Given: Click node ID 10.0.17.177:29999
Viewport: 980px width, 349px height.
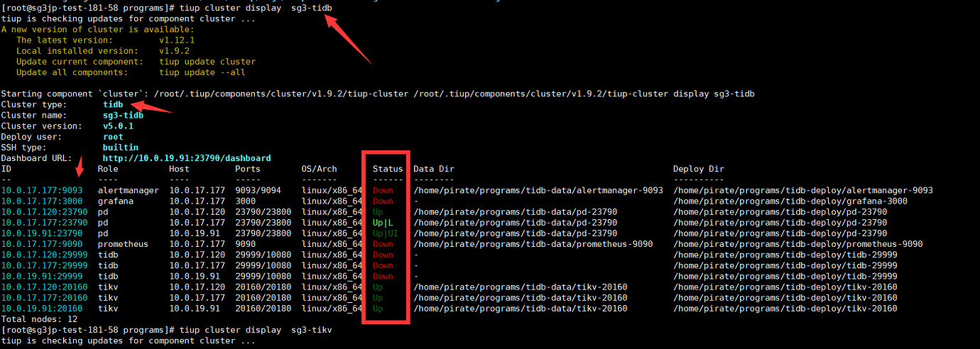Looking at the screenshot, I should (45, 265).
